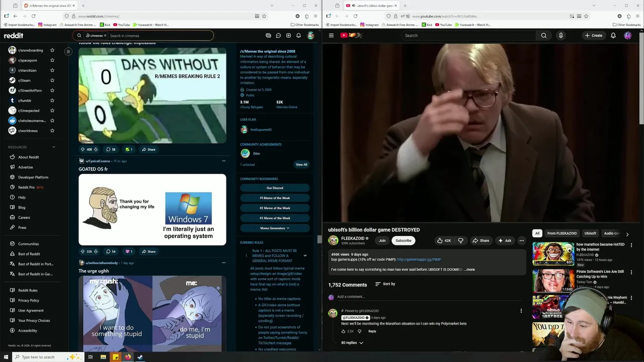This screenshot has height=362, width=644.
Task: Toggle favorite star next to r/spaceporn
Action: point(52,60)
